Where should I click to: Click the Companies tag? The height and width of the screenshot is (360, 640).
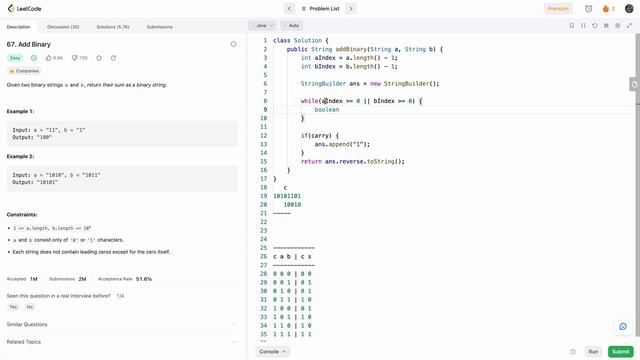[24, 71]
